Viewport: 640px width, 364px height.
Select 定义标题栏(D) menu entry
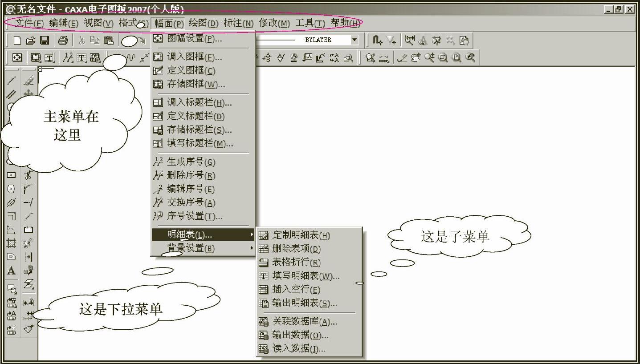[x=203, y=116]
